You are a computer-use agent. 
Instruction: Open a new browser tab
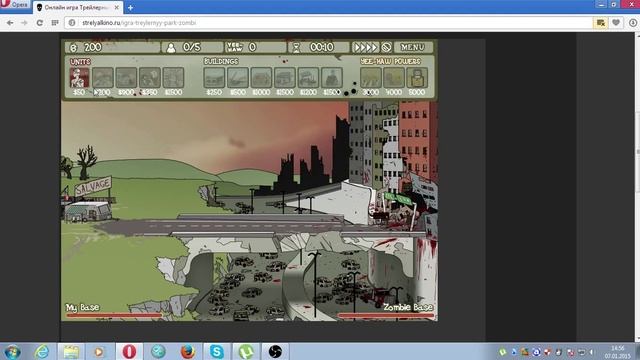(130, 7)
